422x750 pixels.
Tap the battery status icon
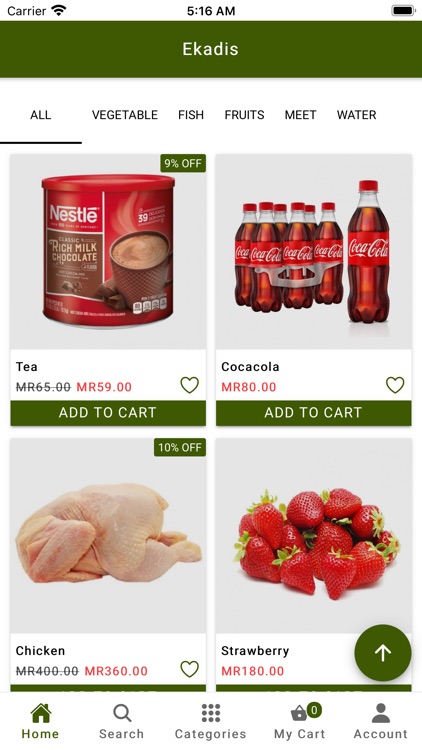403,11
